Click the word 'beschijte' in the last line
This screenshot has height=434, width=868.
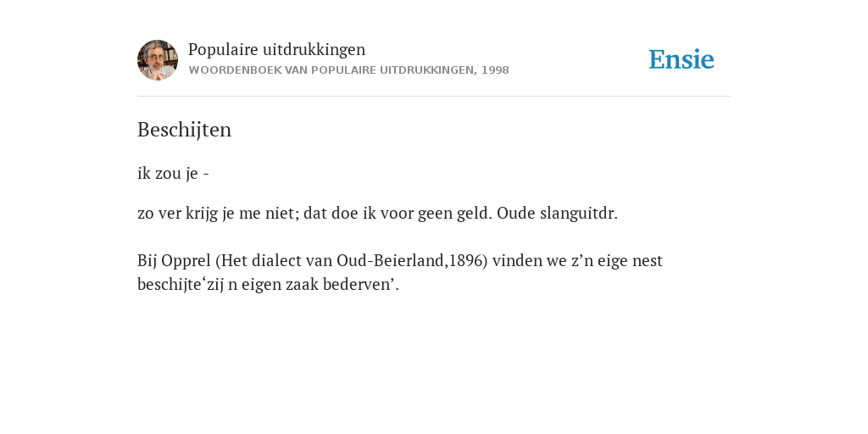[170, 285]
